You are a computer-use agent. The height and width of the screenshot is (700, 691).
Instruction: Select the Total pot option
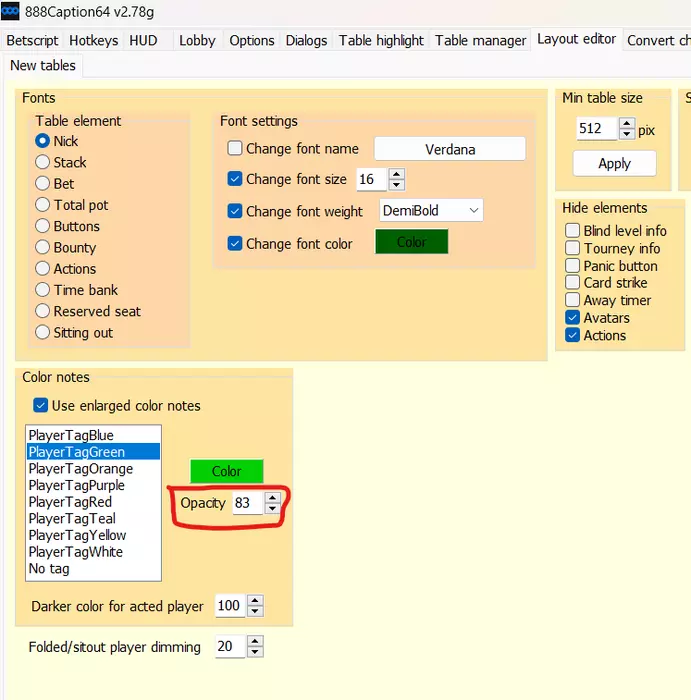point(71,205)
